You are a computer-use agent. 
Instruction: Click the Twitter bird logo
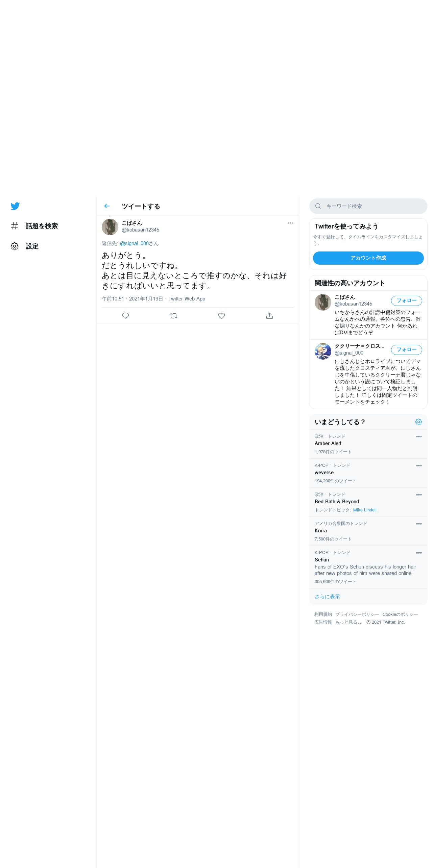[15, 206]
